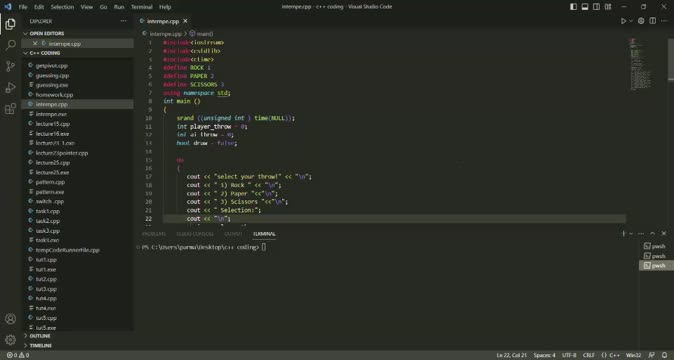Open Run and Debug view
This screenshot has width=674, height=360.
[10, 87]
